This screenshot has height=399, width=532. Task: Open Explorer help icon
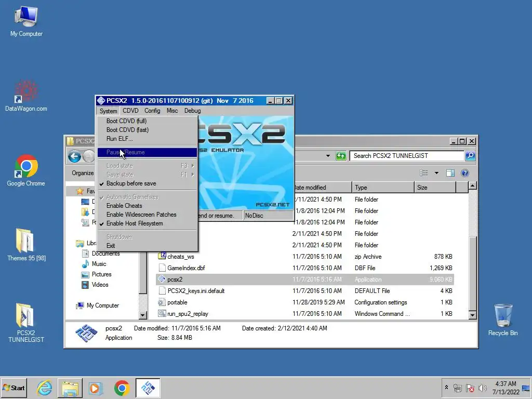[x=465, y=173]
